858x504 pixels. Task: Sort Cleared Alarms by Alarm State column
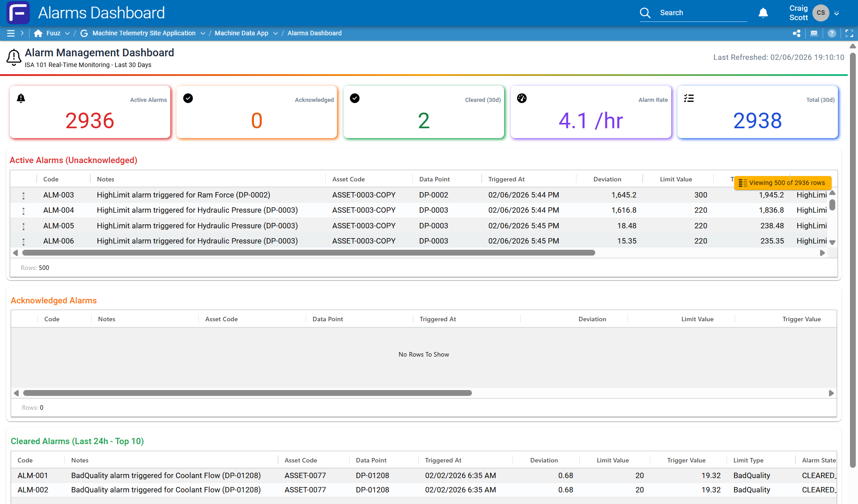coord(819,460)
